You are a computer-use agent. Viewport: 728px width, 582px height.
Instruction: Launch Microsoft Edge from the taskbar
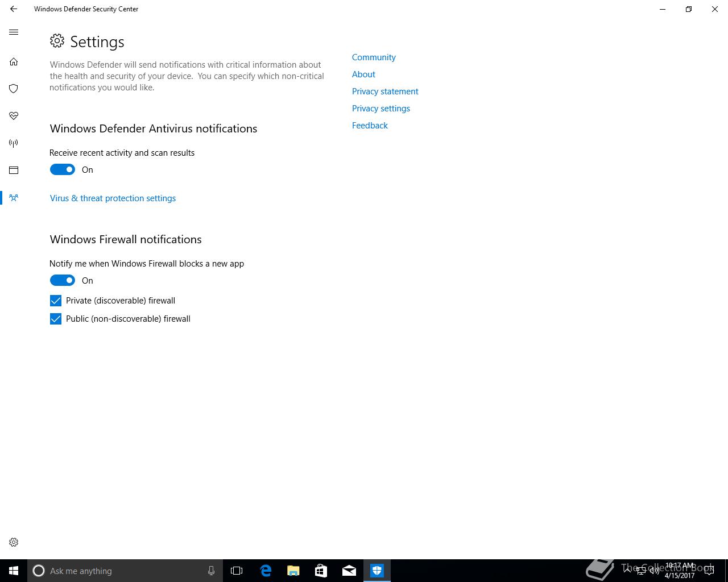266,571
